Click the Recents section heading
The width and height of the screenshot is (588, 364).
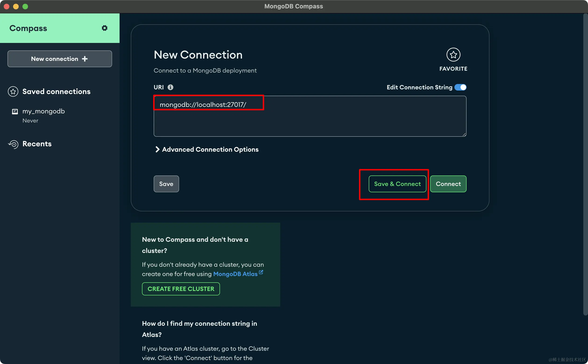[37, 144]
